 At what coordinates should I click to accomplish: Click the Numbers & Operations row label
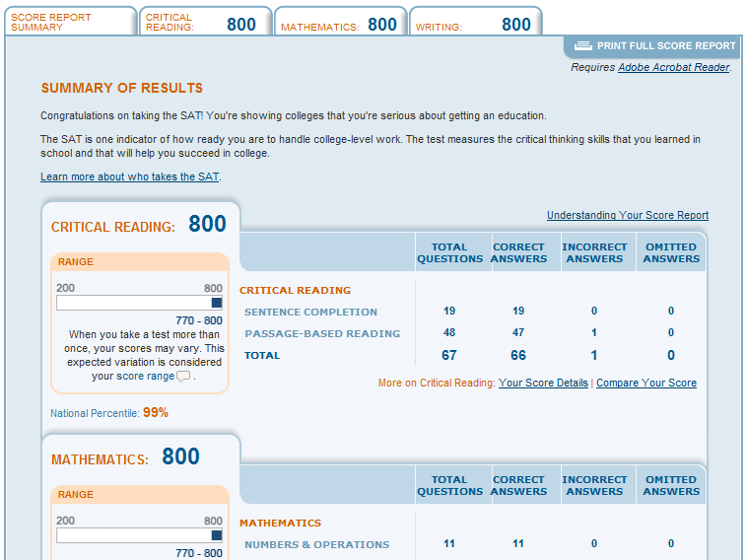(x=316, y=544)
